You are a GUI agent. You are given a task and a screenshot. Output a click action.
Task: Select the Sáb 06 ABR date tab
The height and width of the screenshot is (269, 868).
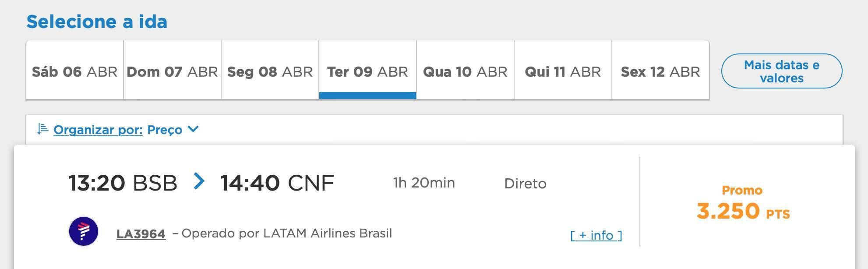click(x=75, y=70)
